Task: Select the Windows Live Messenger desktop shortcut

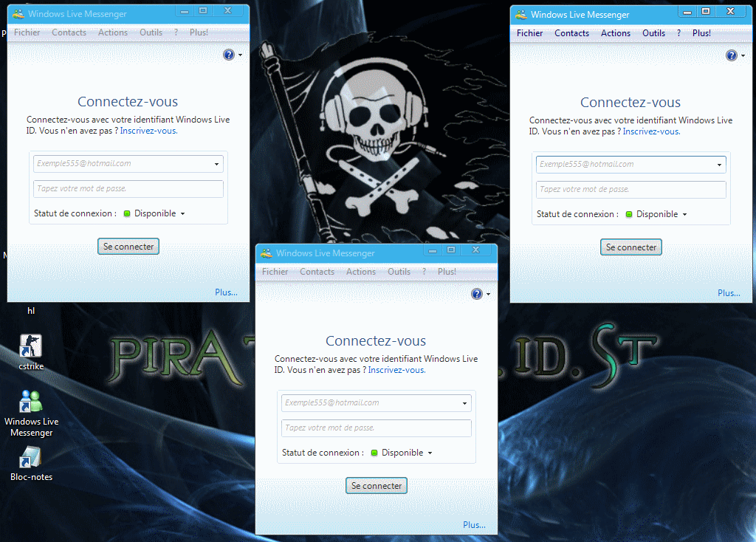Action: [31, 414]
